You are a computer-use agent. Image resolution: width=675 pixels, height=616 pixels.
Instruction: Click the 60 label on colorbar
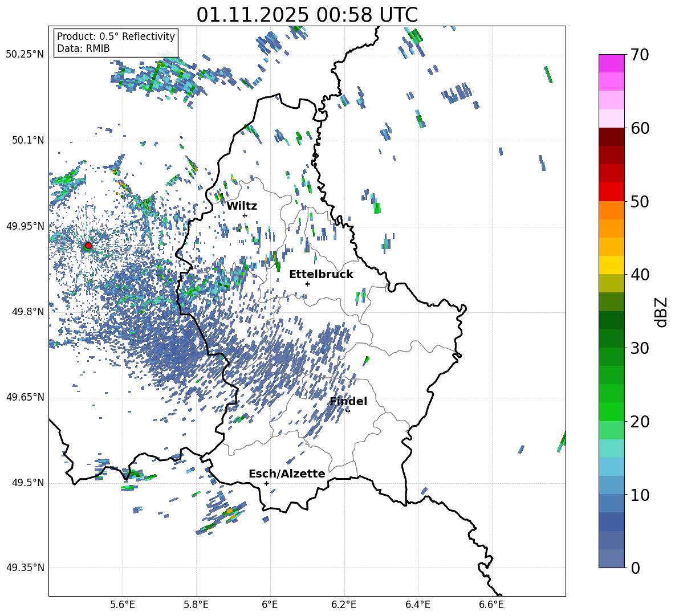point(640,128)
